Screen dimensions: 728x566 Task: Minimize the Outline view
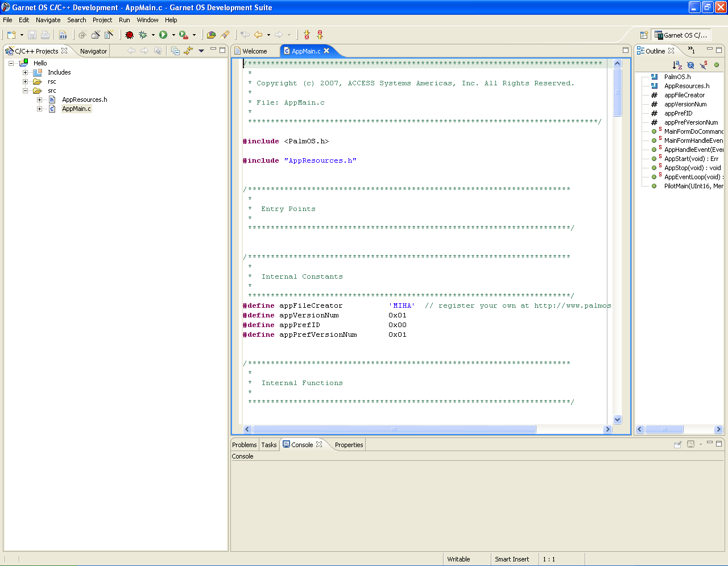(709, 49)
